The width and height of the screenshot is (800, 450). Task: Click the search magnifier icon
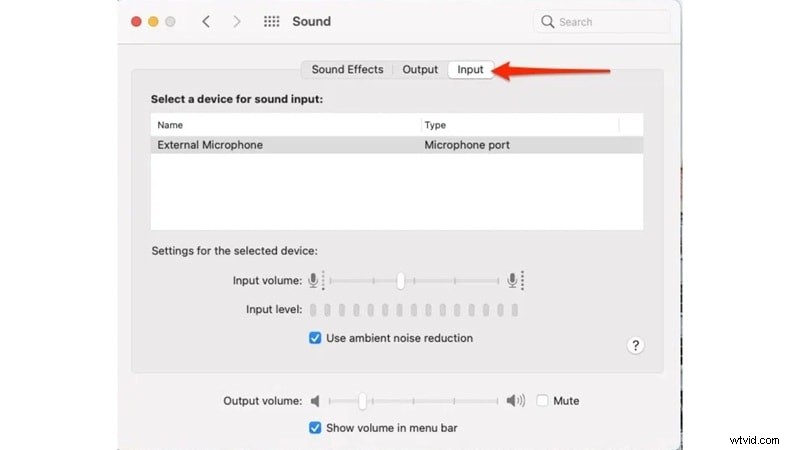[548, 21]
